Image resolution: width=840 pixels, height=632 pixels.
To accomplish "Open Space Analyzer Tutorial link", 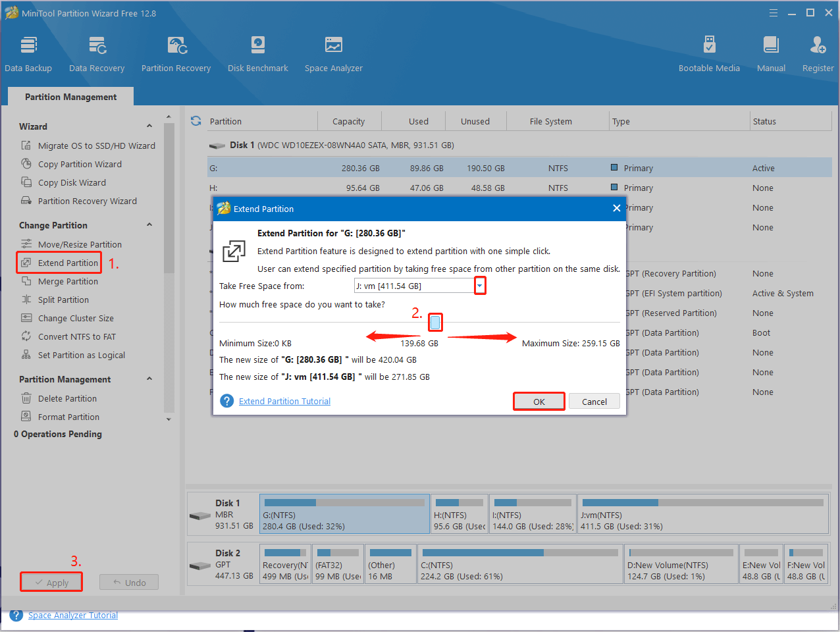I will pyautogui.click(x=73, y=615).
